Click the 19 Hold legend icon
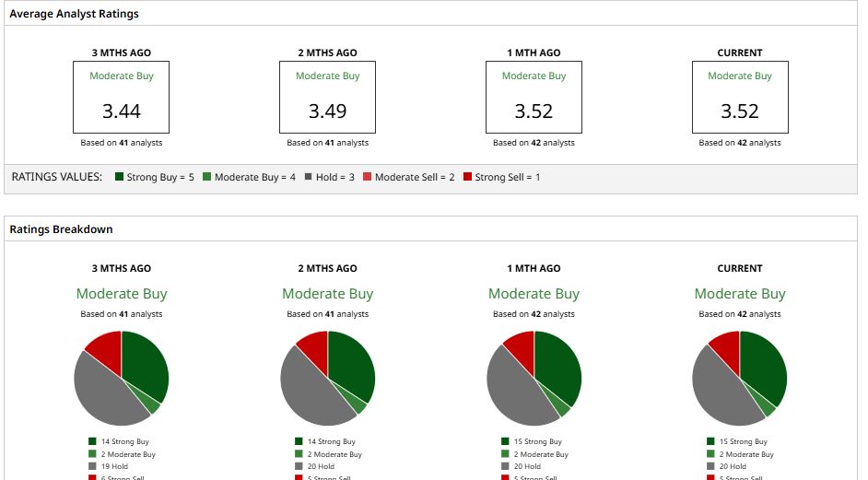The image size is (868, 480). (x=92, y=466)
